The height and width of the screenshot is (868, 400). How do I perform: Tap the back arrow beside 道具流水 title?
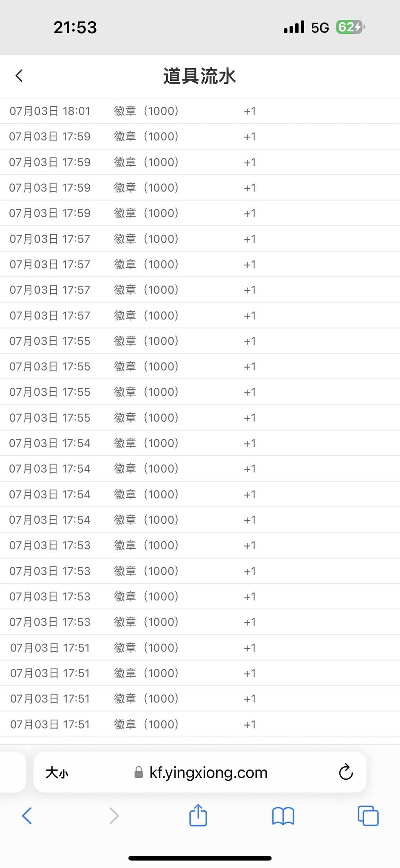coord(19,76)
